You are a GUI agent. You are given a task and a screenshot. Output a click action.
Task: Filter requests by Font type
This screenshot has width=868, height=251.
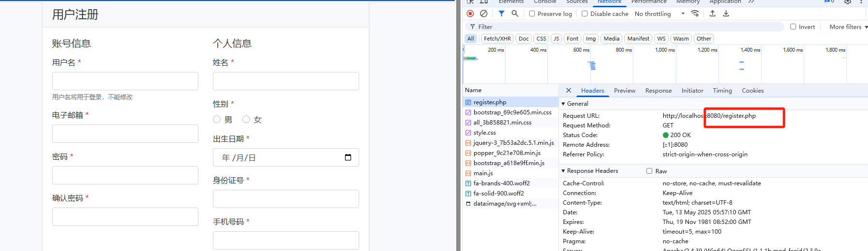point(573,39)
